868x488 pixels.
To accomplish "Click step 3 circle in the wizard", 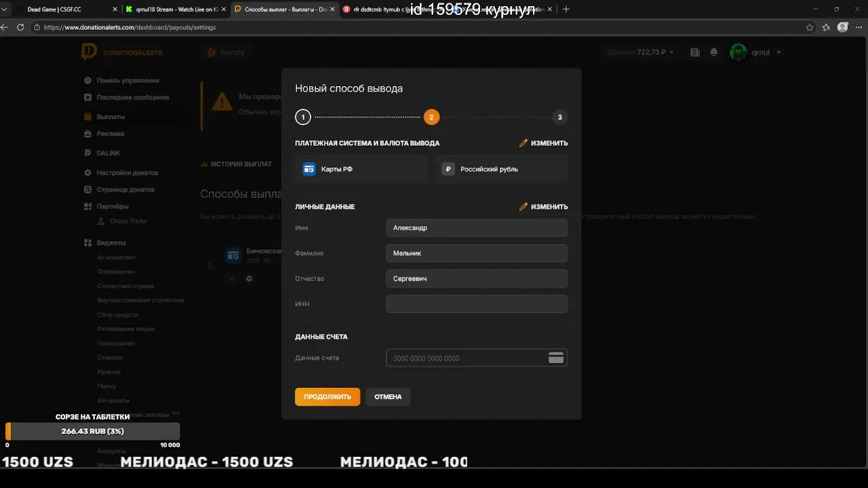I will (x=559, y=117).
